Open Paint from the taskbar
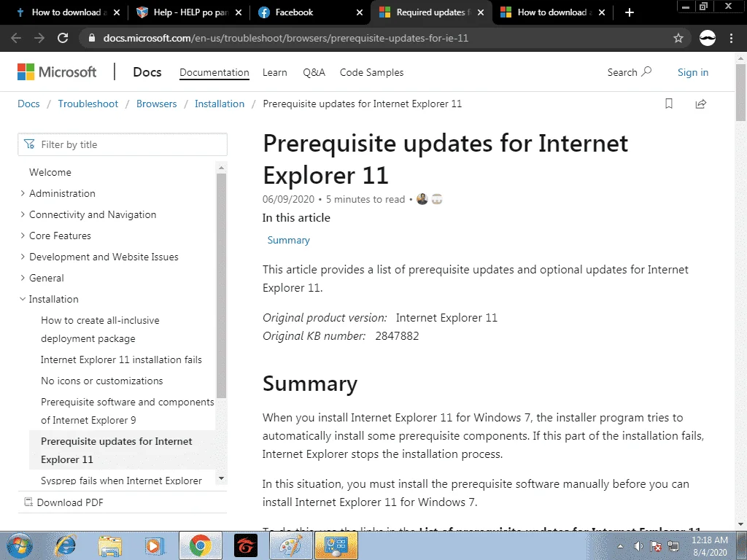 tap(290, 545)
